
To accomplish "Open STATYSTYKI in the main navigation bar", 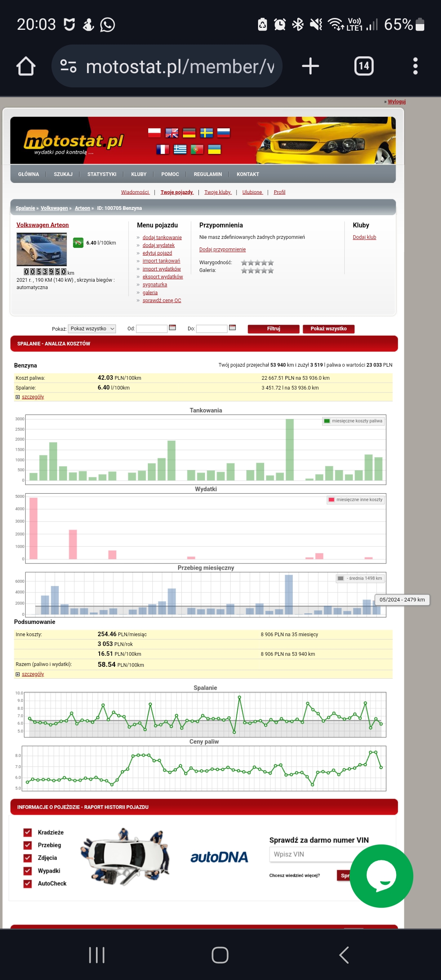I will pyautogui.click(x=102, y=174).
